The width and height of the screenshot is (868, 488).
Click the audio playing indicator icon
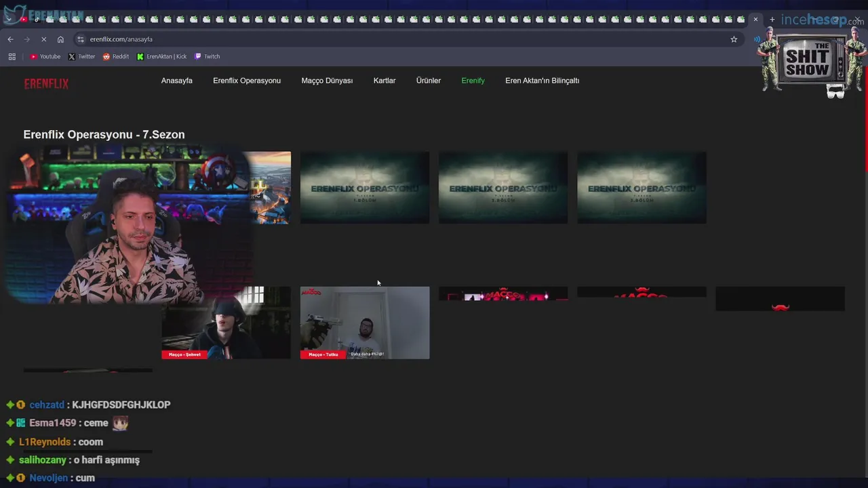[757, 39]
